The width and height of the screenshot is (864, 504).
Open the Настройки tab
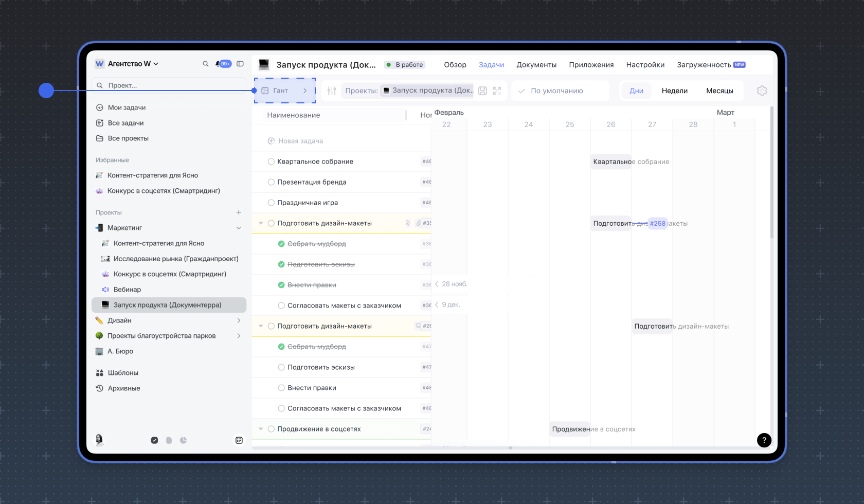point(645,65)
